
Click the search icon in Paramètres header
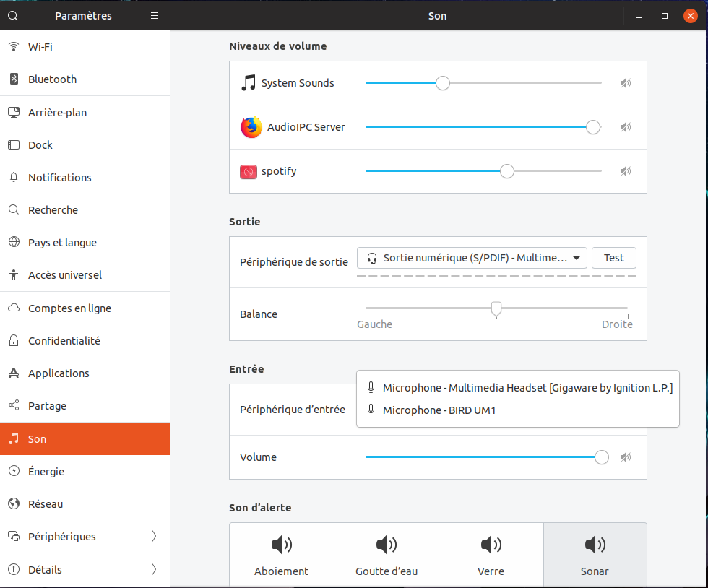coord(13,15)
